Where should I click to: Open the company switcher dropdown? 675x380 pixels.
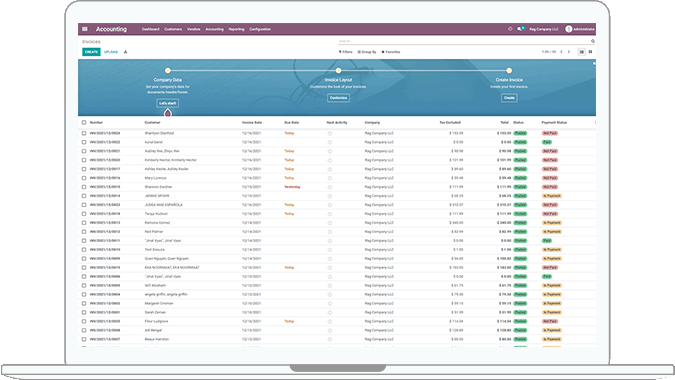pyautogui.click(x=544, y=29)
